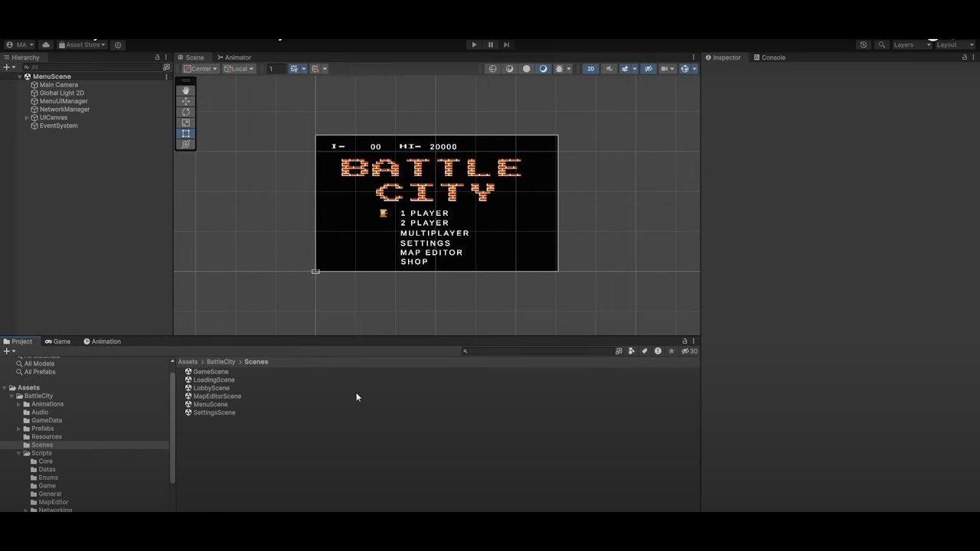
Task: Open the global search magnifier icon
Action: coord(881,44)
